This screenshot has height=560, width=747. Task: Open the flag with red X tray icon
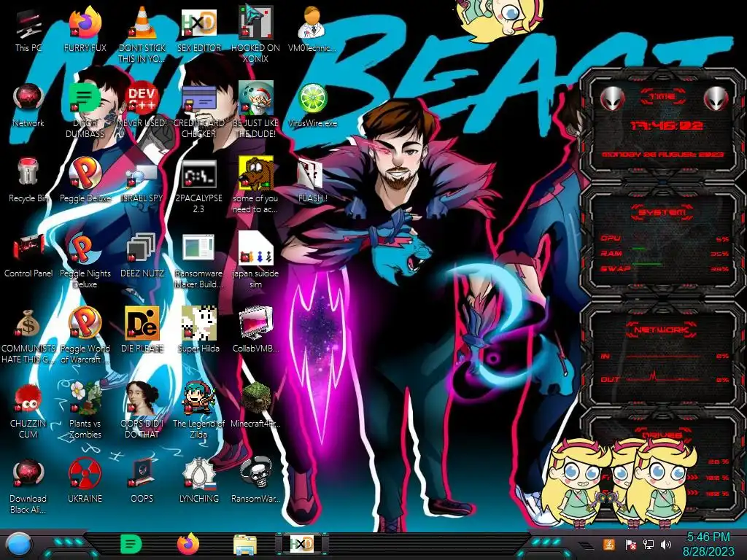630,545
